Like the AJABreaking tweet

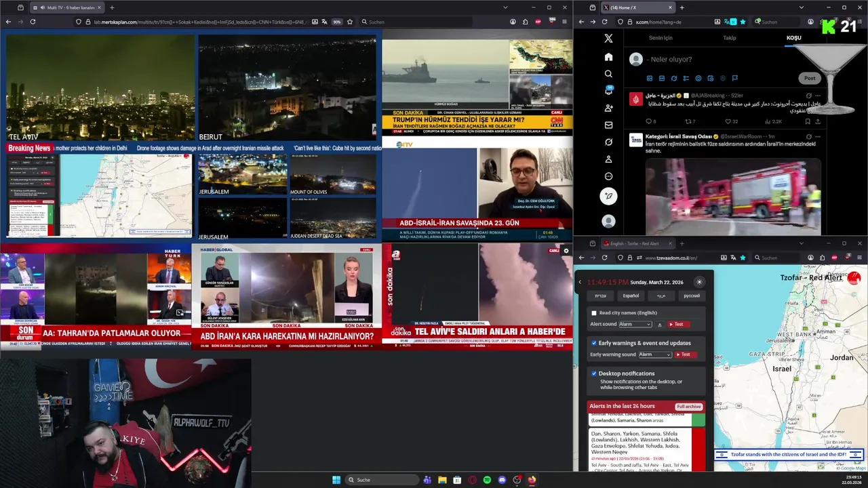point(727,121)
